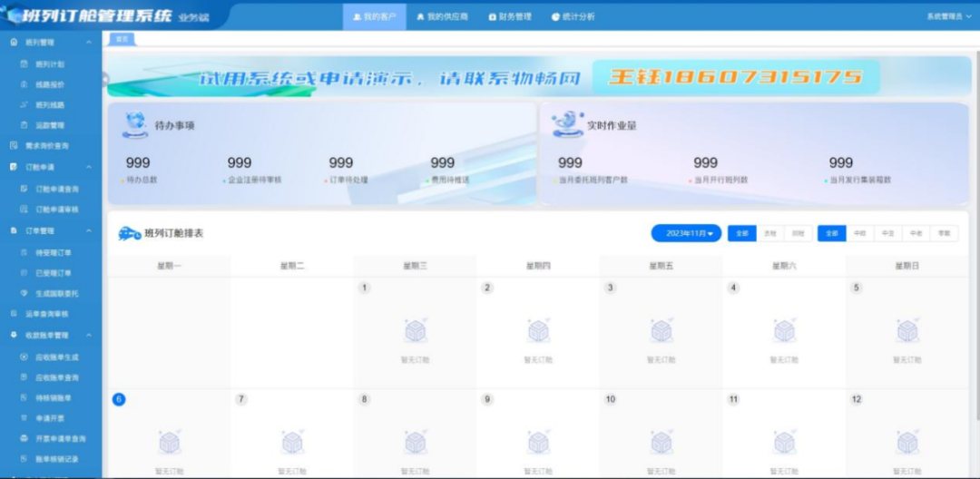Image resolution: width=980 pixels, height=479 pixels.
Task: Click the document icon beside 订单管理
Action: pos(14,231)
